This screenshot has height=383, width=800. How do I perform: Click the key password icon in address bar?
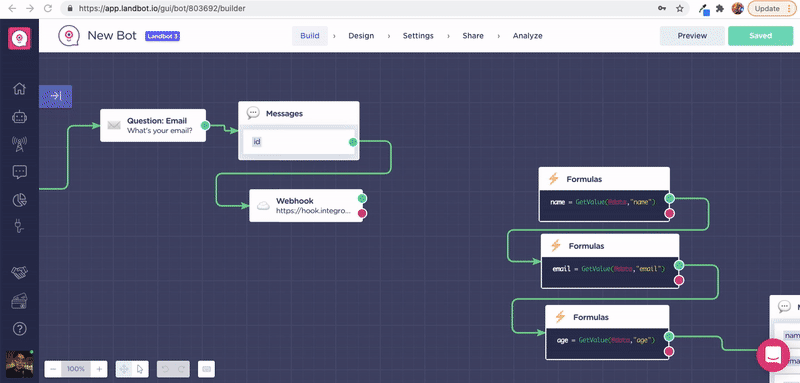tap(662, 9)
